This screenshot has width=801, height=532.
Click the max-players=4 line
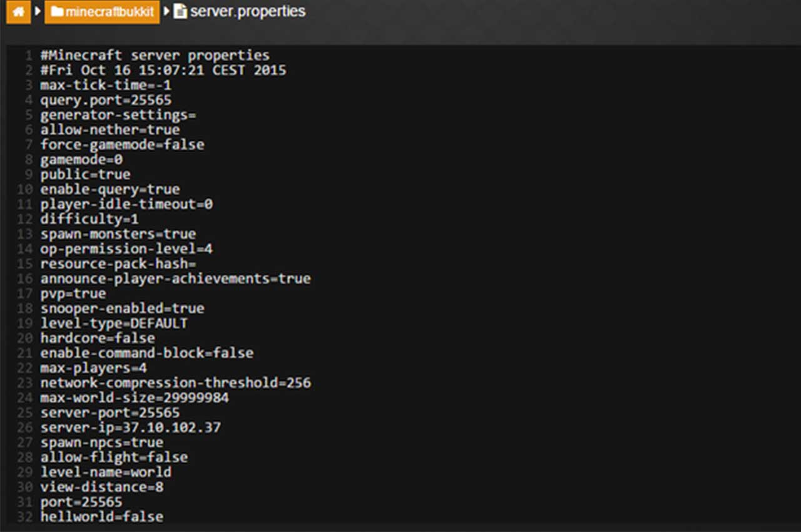pos(94,368)
